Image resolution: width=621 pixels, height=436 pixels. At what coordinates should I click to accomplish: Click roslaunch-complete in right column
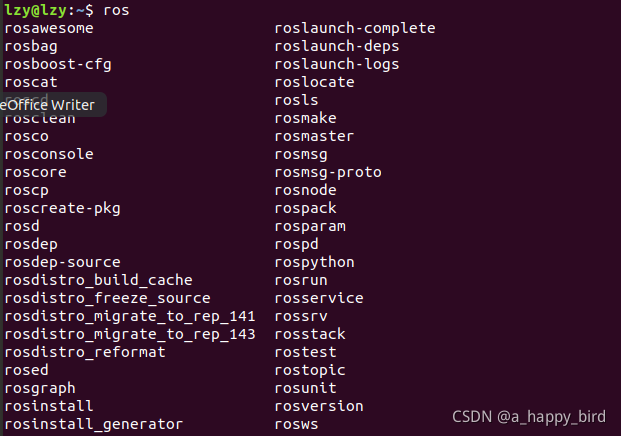[x=355, y=28]
